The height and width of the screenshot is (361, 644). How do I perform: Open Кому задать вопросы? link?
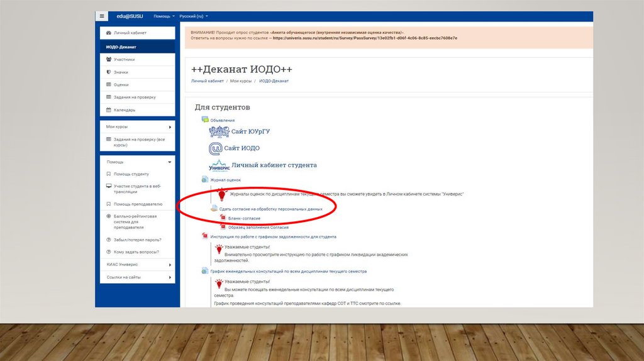coord(136,252)
